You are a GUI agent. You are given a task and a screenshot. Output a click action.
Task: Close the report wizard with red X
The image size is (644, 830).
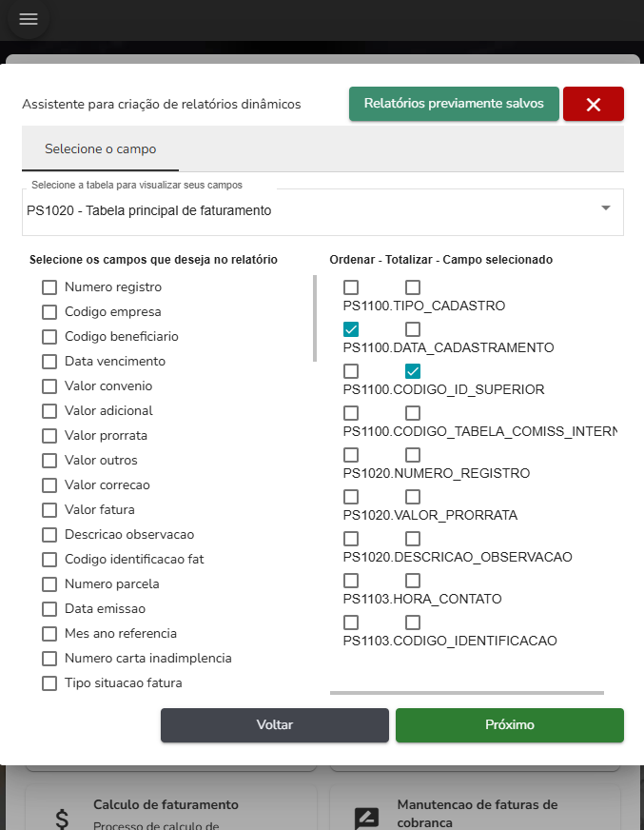(593, 105)
